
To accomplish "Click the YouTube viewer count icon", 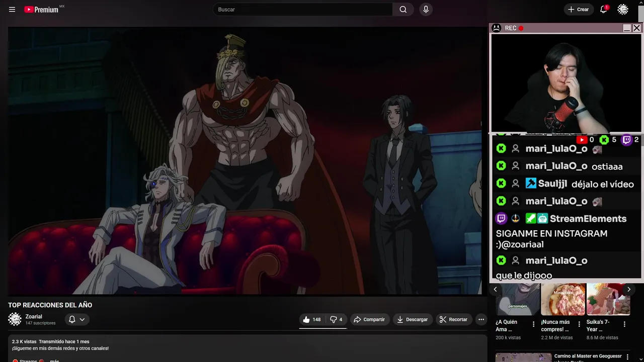I will [582, 140].
